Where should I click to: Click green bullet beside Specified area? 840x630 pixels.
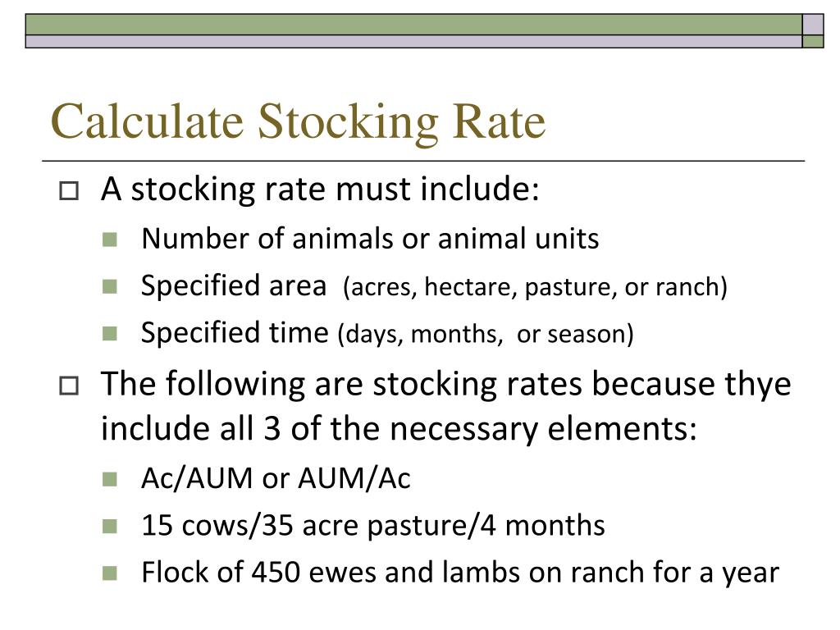pos(110,286)
